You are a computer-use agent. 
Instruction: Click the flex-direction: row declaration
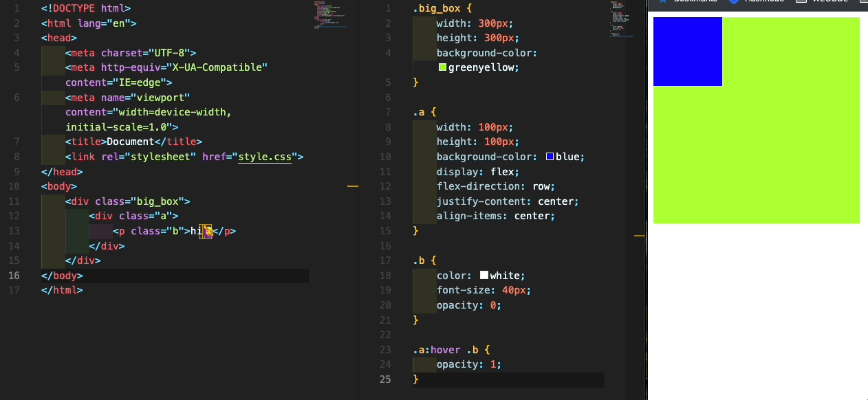coord(496,186)
